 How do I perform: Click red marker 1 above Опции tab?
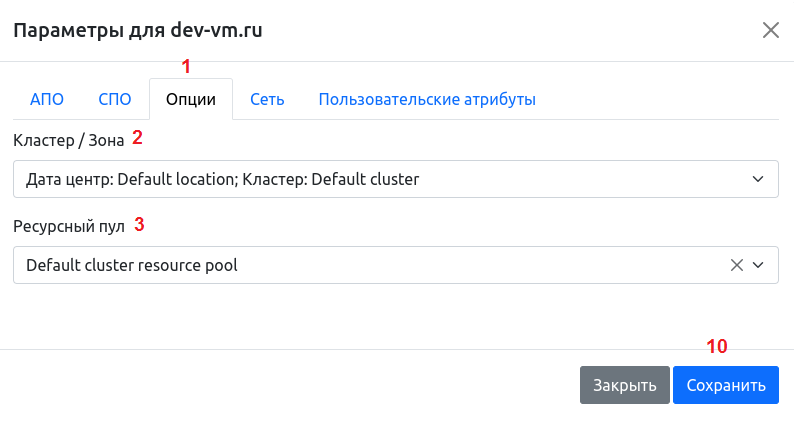click(x=184, y=67)
